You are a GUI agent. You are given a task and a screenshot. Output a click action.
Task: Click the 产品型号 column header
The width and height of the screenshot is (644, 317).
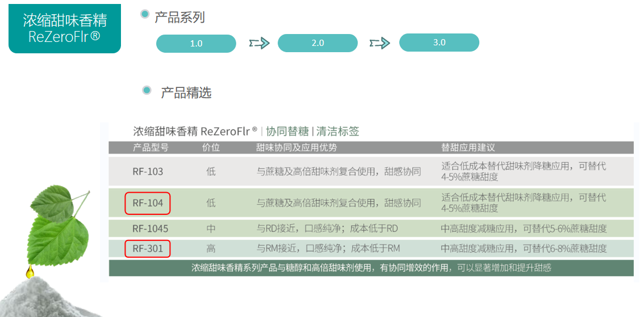tap(150, 147)
